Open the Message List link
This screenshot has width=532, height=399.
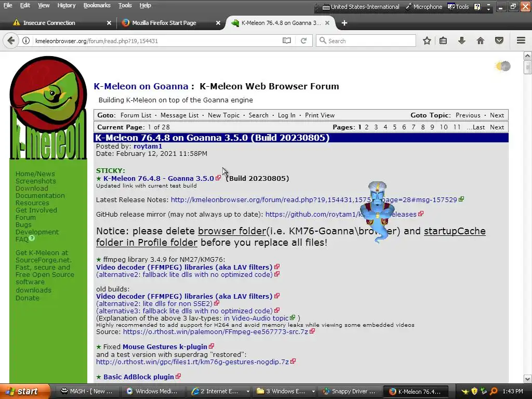(179, 115)
